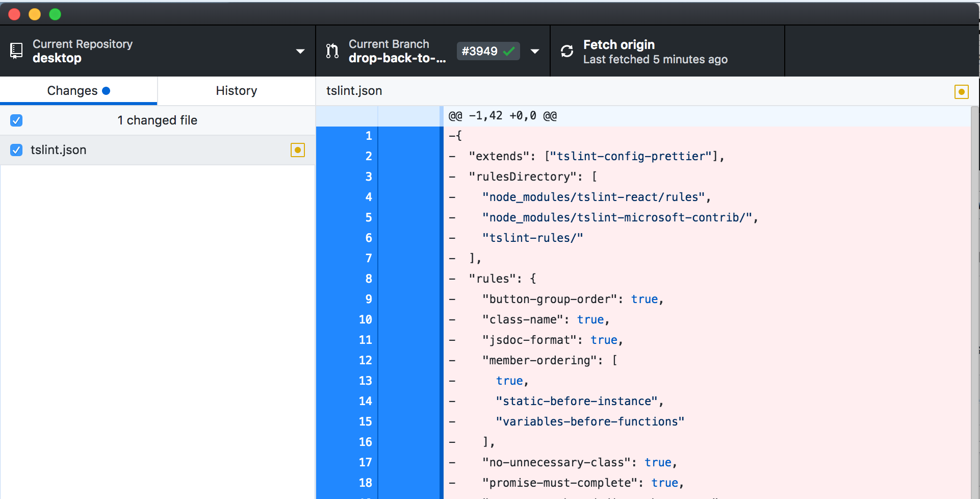
Task: Select the branch named drop-back-to
Action: click(x=397, y=58)
